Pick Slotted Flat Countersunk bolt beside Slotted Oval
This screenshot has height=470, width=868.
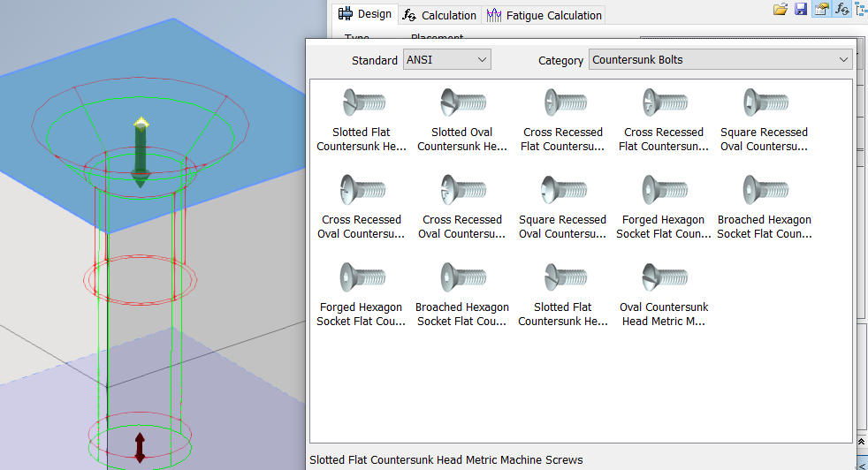[x=362, y=119]
